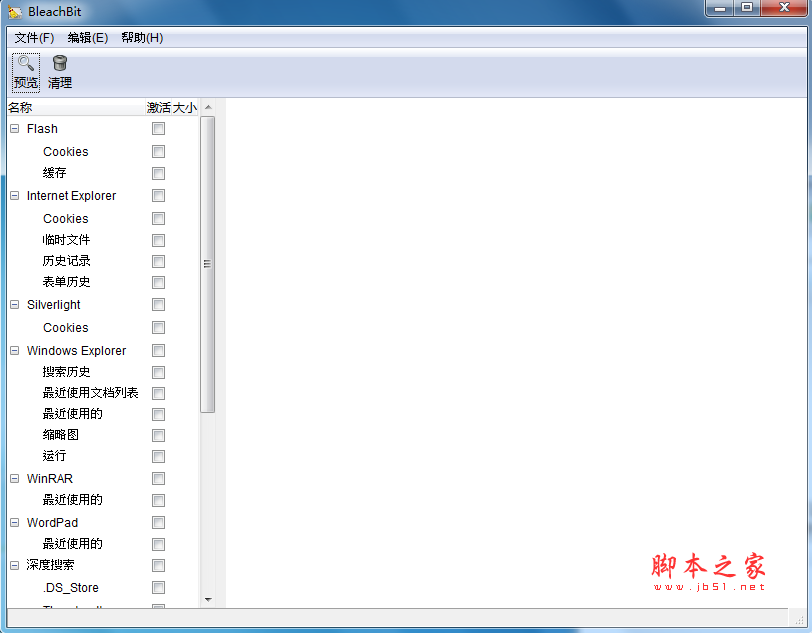Tick the 最近使用文档列表 checkbox
The image size is (812, 633).
(x=158, y=393)
